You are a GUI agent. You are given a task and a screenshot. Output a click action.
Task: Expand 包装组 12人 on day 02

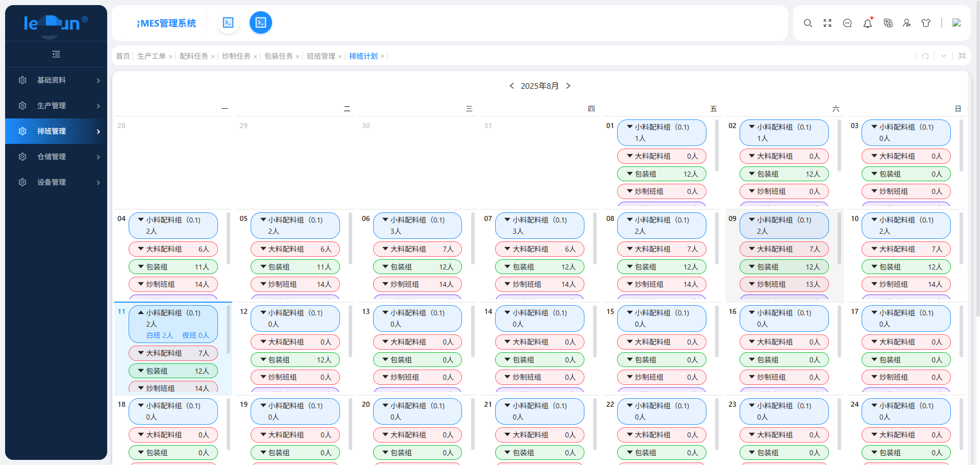784,174
